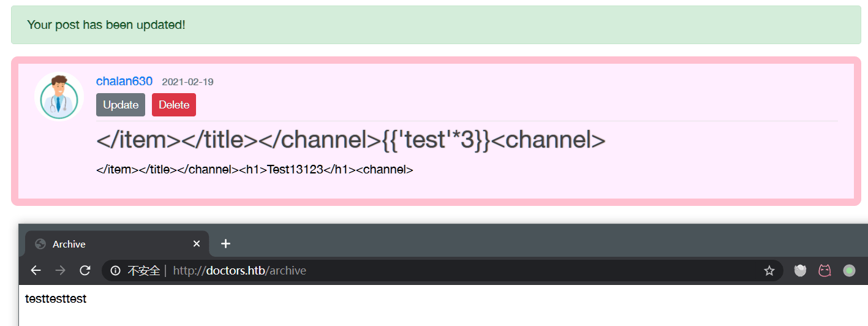868x326 pixels.
Task: Click the Update button on the post
Action: 121,105
